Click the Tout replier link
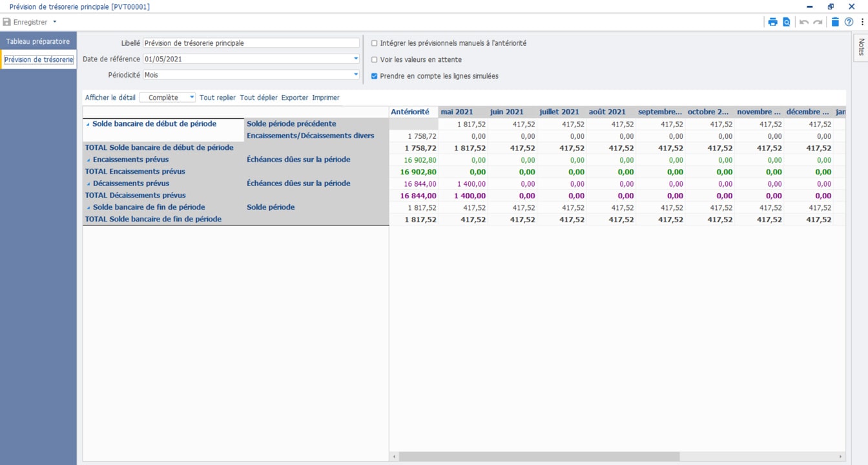868x465 pixels. 217,98
